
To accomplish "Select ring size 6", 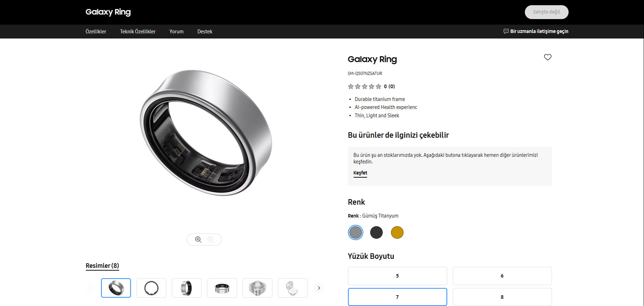I will point(502,276).
